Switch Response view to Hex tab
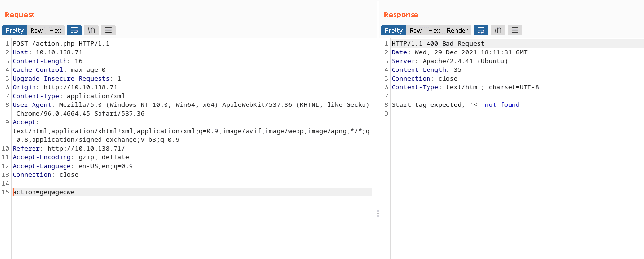 (x=434, y=30)
